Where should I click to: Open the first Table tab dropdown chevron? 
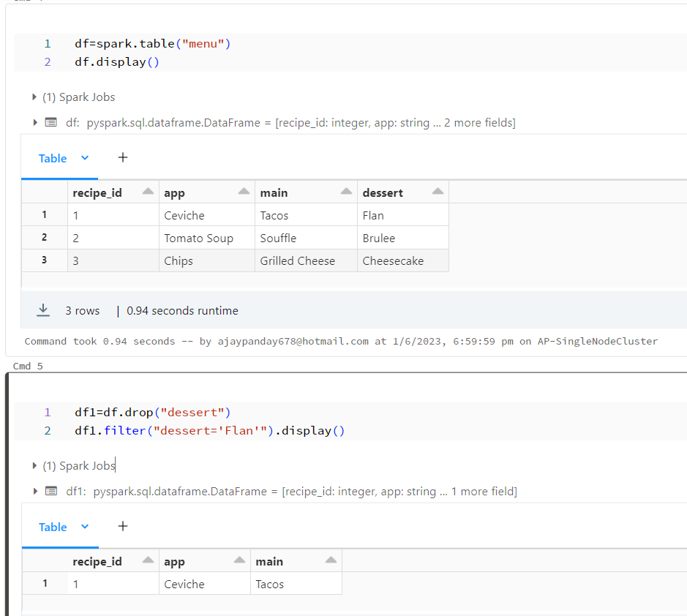tap(84, 158)
